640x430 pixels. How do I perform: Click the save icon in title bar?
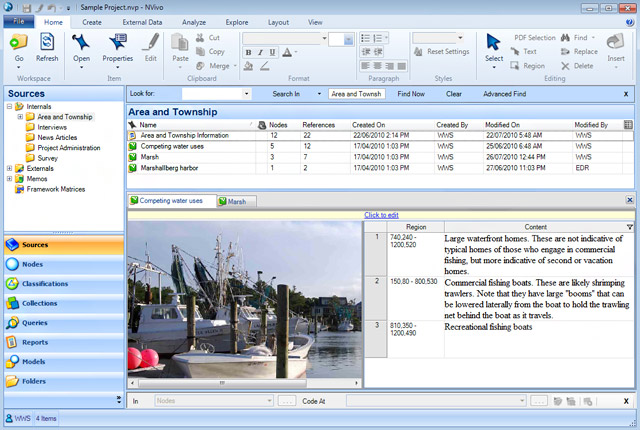[x=27, y=7]
